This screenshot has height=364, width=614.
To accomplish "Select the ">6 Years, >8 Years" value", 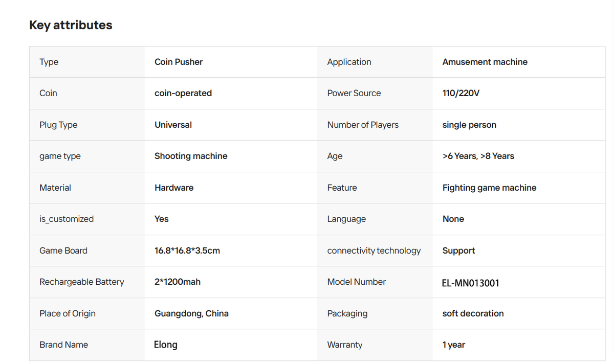I will click(x=478, y=156).
